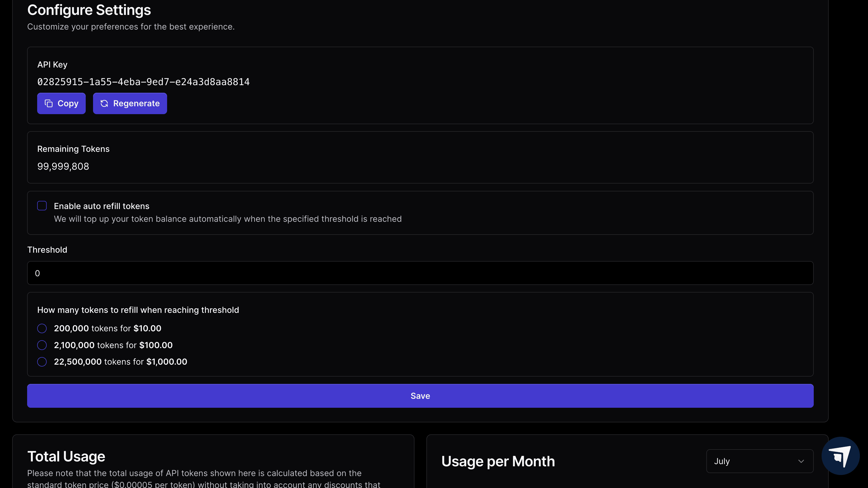
Task: Select 200,000 tokens for $10.00 option
Action: [x=42, y=328]
